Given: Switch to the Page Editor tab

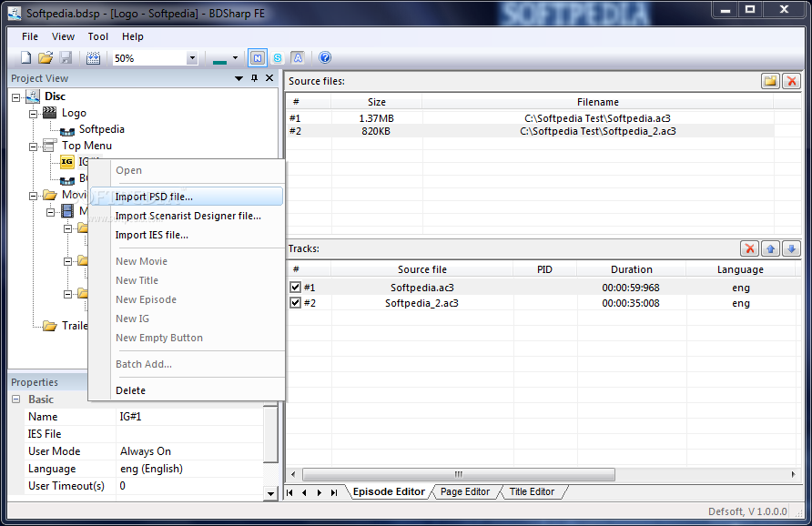Looking at the screenshot, I should click(465, 491).
